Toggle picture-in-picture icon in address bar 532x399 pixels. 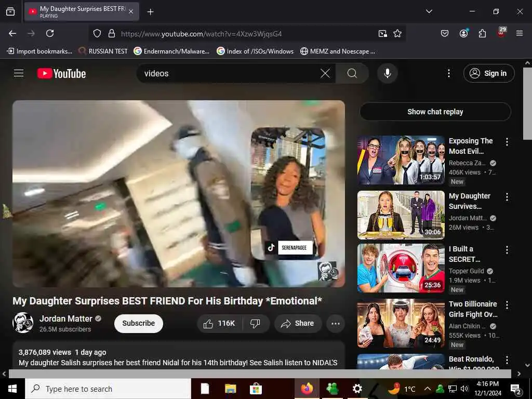pos(383,34)
